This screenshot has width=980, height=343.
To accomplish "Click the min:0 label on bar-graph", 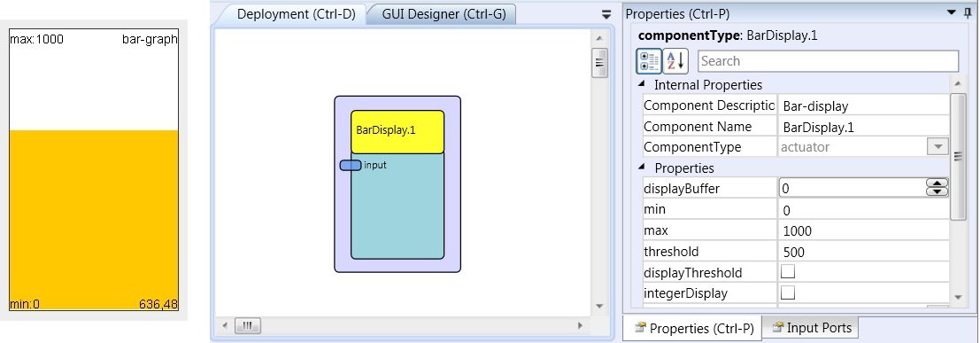I will 25,305.
